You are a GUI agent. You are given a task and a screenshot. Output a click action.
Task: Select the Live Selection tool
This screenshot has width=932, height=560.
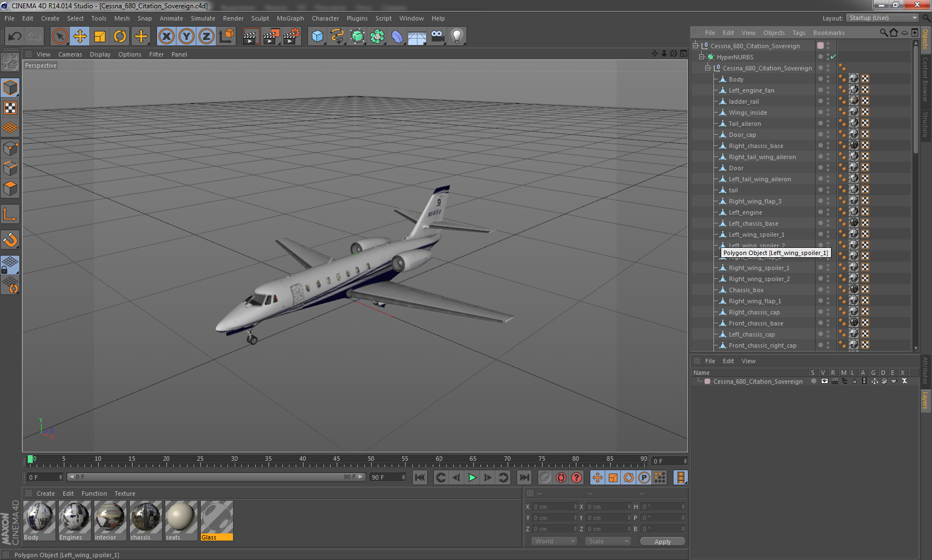click(60, 37)
